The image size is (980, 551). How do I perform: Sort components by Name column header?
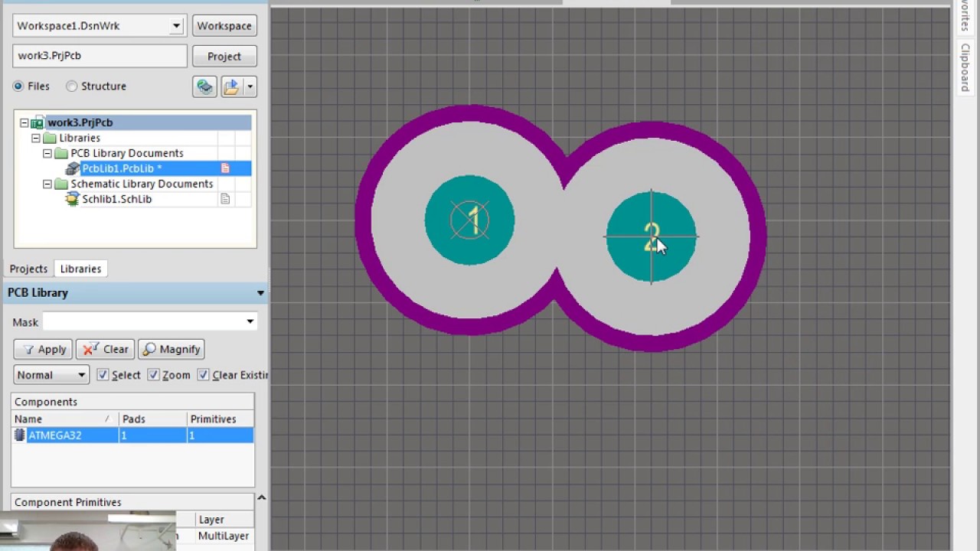pos(65,419)
